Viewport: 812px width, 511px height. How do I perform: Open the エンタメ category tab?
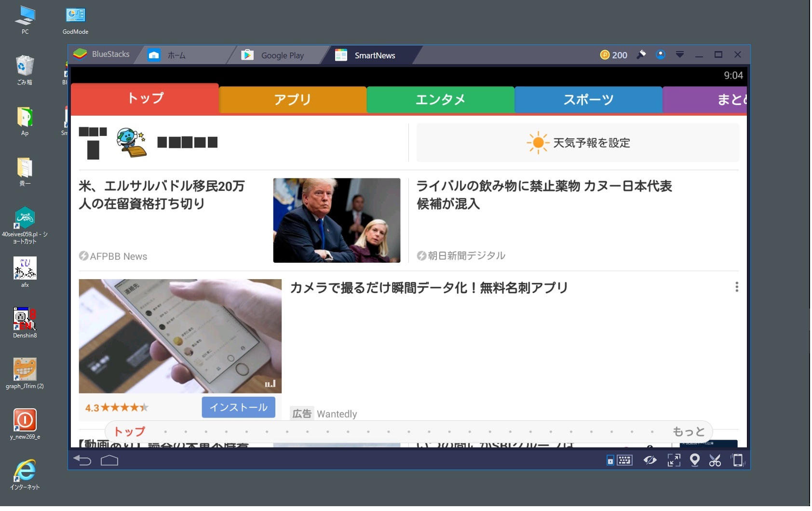click(x=441, y=99)
